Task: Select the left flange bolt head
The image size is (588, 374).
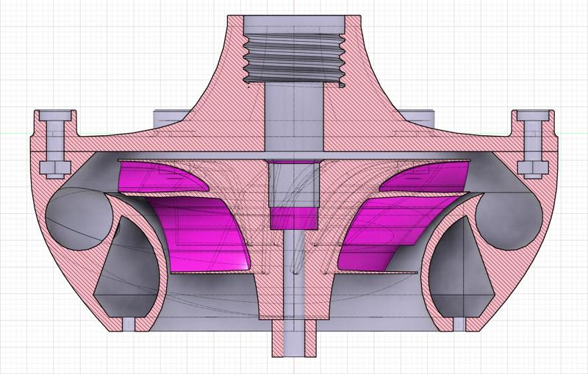Action: [x=56, y=116]
